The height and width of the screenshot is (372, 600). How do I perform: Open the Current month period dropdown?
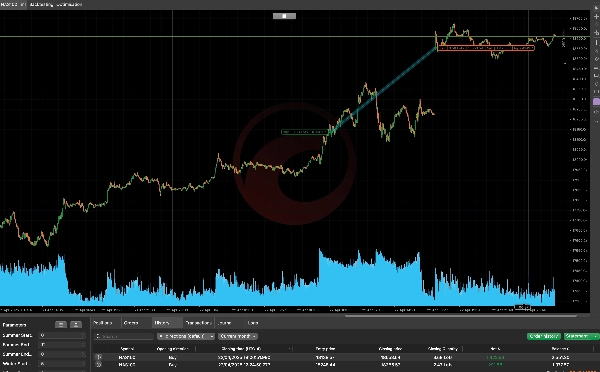(238, 336)
